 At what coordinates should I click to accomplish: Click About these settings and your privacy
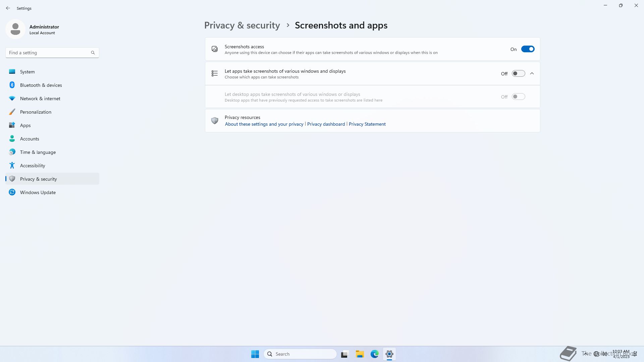click(264, 124)
